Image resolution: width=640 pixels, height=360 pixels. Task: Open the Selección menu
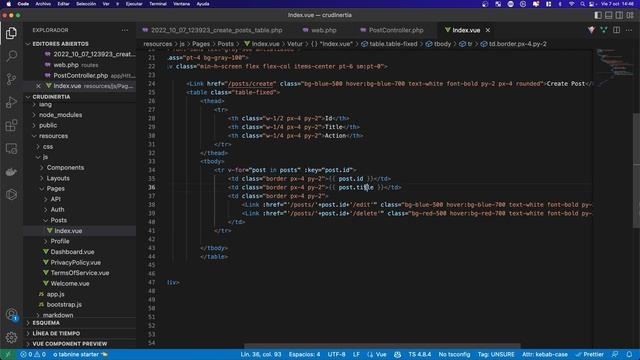(x=86, y=4)
